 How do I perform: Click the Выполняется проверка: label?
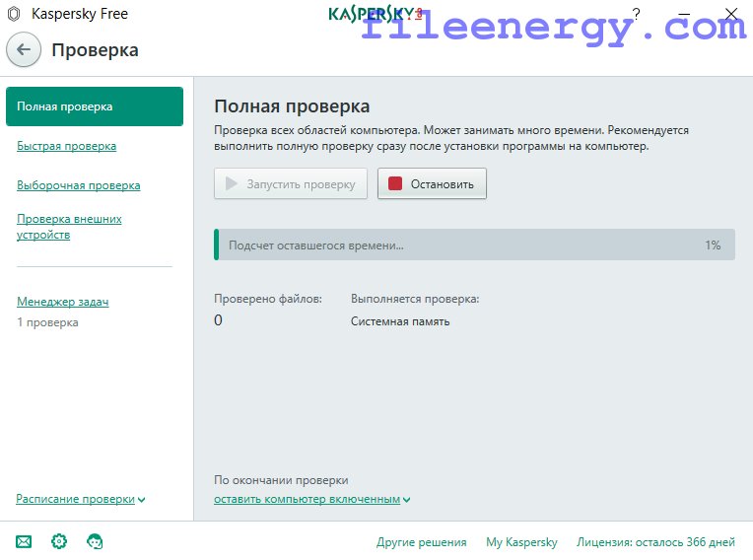tap(415, 299)
